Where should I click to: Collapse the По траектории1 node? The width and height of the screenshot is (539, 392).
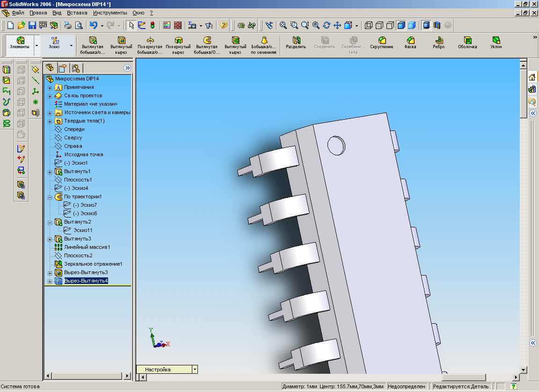point(50,197)
